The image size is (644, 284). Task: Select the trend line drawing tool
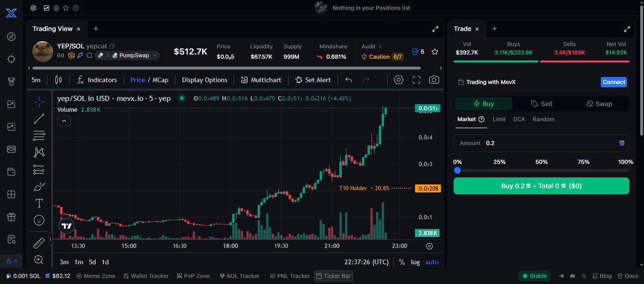(x=39, y=119)
